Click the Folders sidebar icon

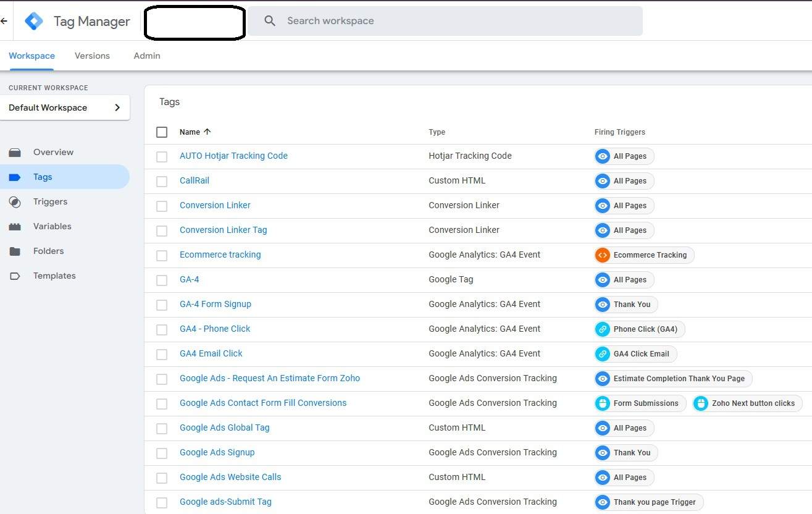15,251
